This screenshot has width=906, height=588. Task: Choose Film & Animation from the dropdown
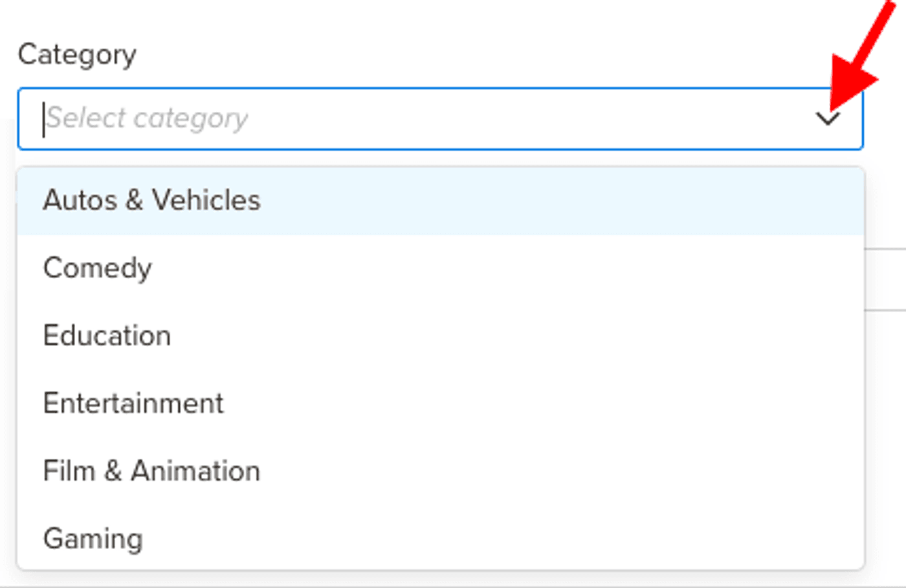pos(151,470)
